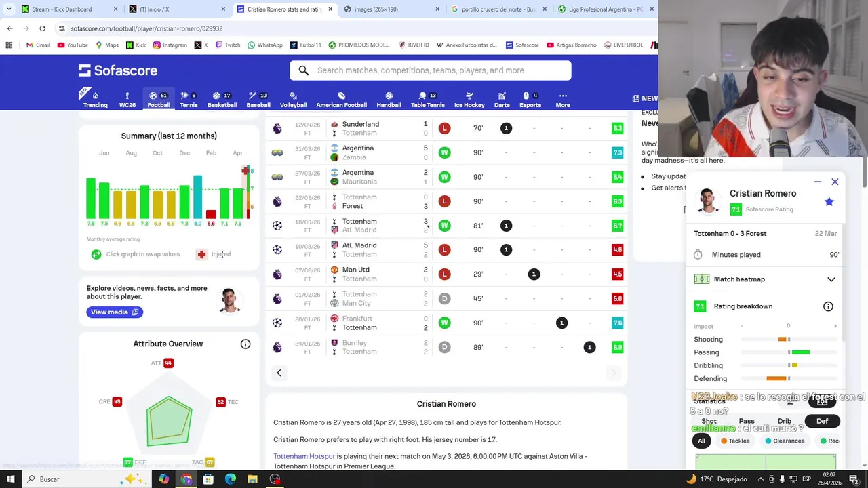Reload the page in the browser
This screenshot has height=488, width=868.
point(42,28)
